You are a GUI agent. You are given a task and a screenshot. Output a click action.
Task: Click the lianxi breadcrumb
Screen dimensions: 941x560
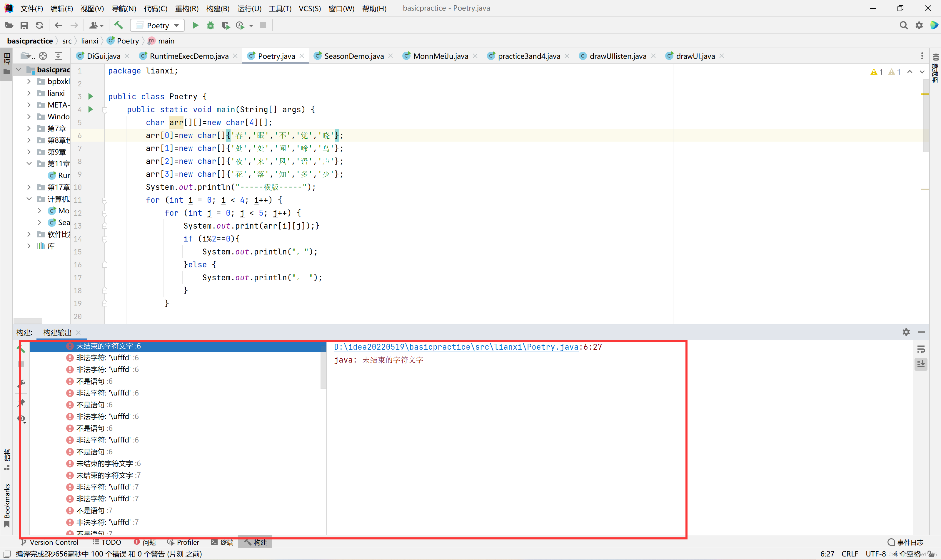click(89, 41)
